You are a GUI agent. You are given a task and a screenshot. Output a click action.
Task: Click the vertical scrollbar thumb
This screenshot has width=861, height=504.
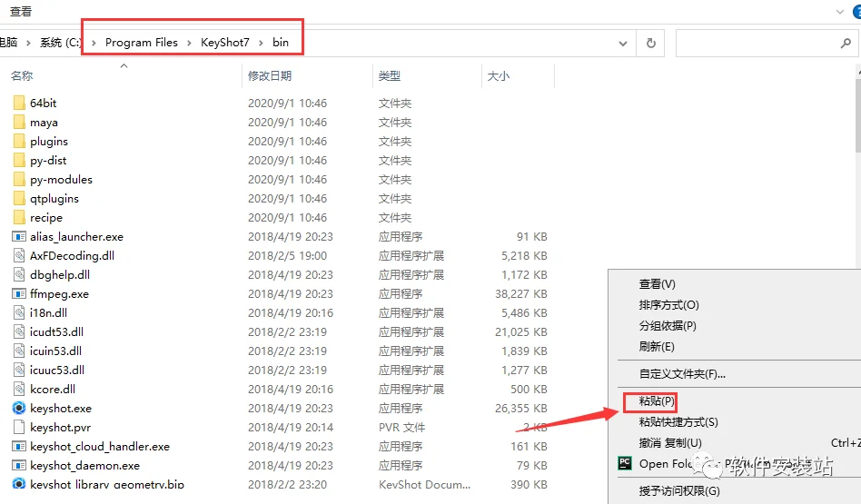(857, 114)
